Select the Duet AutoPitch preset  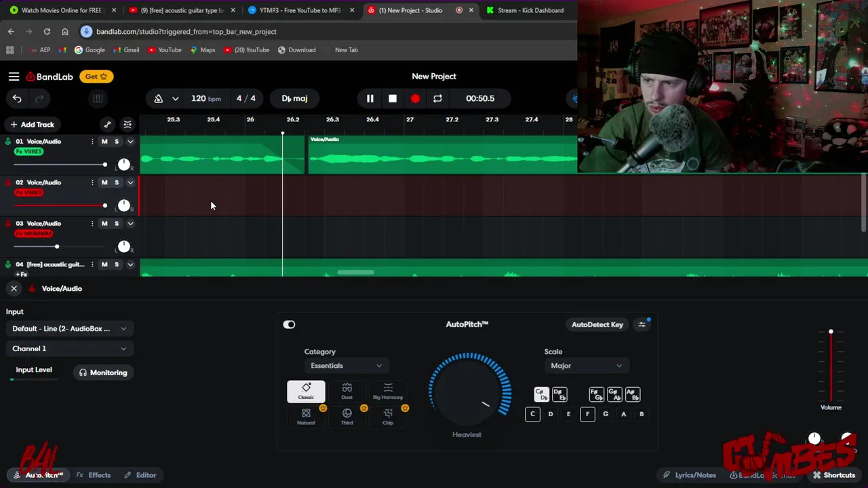[347, 391]
